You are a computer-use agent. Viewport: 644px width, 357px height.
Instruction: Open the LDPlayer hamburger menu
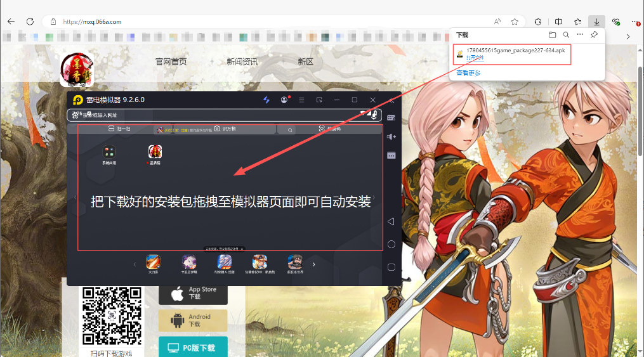coord(301,100)
